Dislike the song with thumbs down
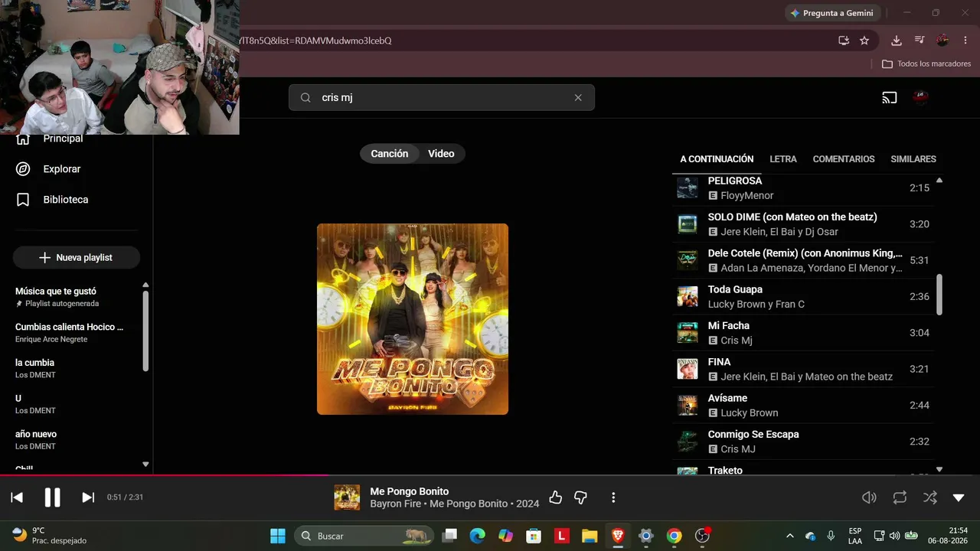The height and width of the screenshot is (551, 980). coord(580,498)
